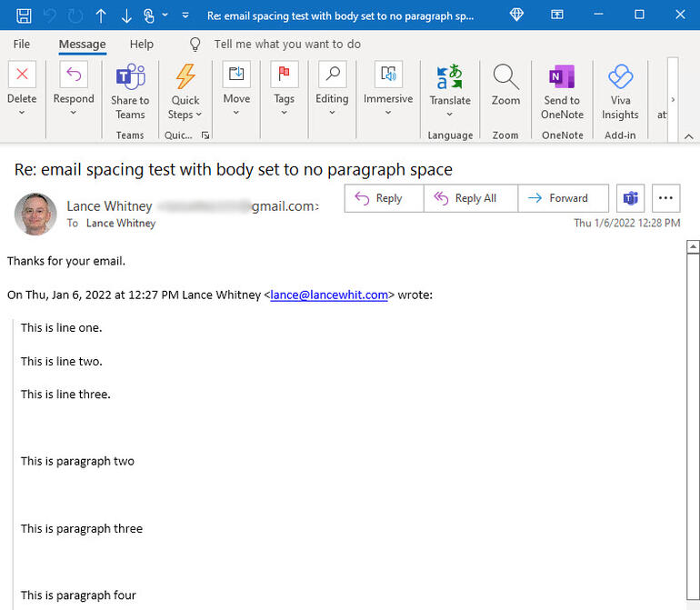Click the premium diamond icon
Viewport: 700px width, 610px height.
pos(516,15)
